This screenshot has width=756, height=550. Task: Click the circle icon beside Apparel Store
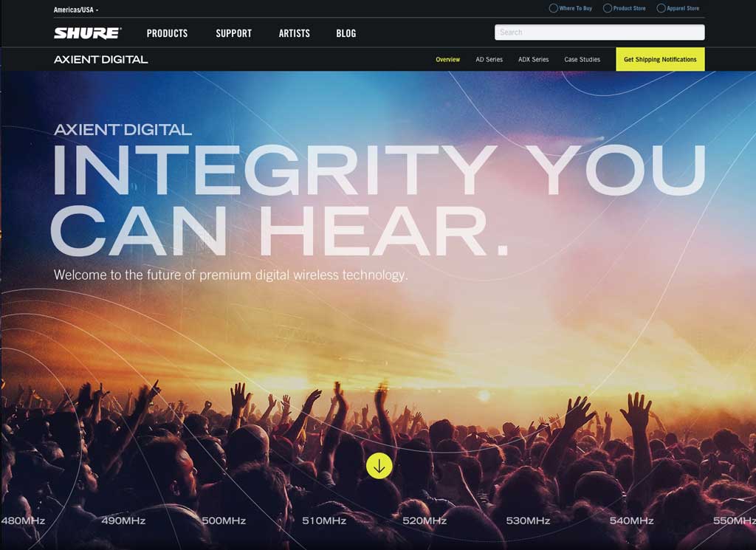coord(661,8)
